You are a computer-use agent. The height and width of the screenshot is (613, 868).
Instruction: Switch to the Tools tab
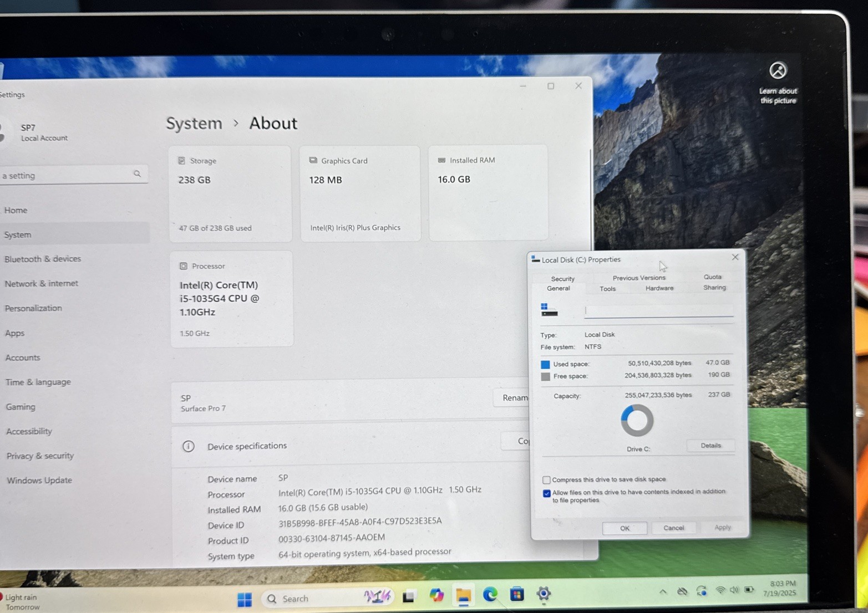[x=607, y=289]
